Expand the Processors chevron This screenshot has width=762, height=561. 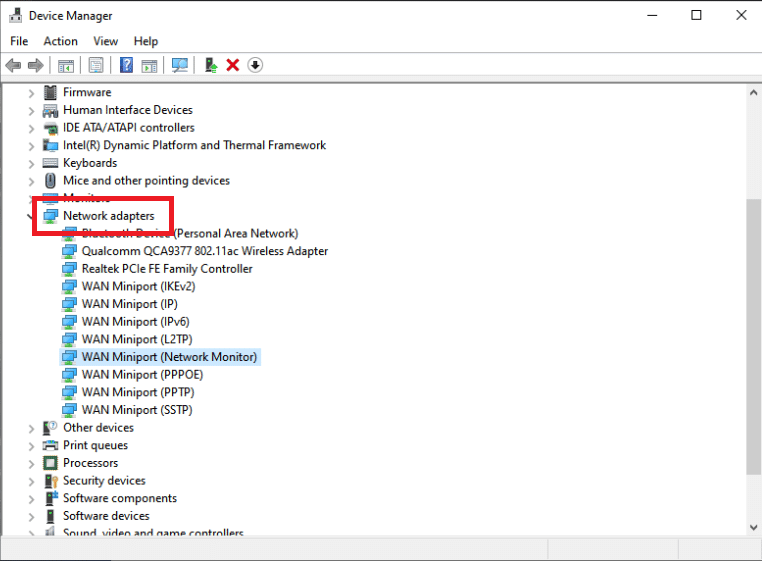click(x=31, y=464)
